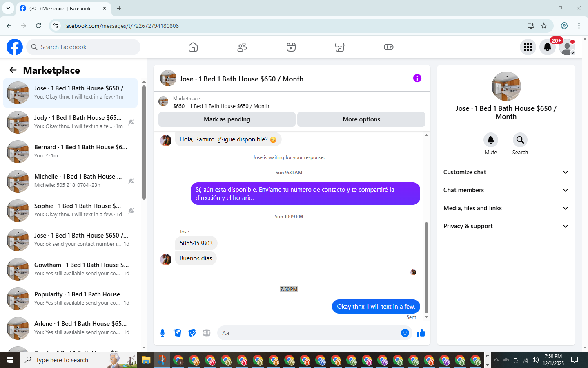588x368 pixels.
Task: Open the Facebook logo home link
Action: (15, 47)
